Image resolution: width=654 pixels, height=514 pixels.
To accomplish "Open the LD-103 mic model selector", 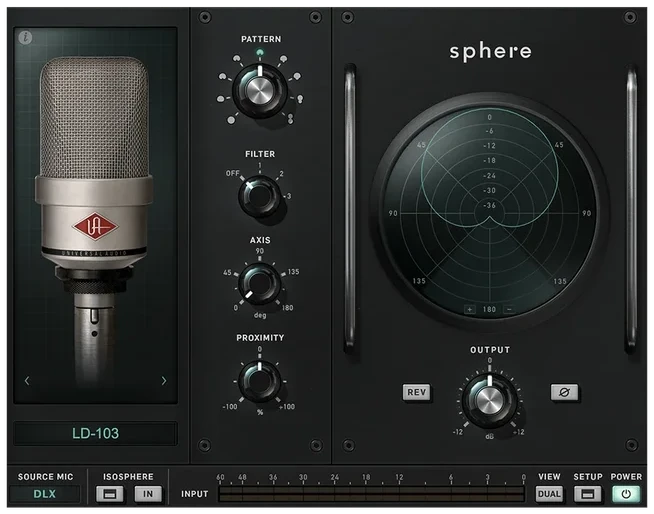I will pos(96,433).
